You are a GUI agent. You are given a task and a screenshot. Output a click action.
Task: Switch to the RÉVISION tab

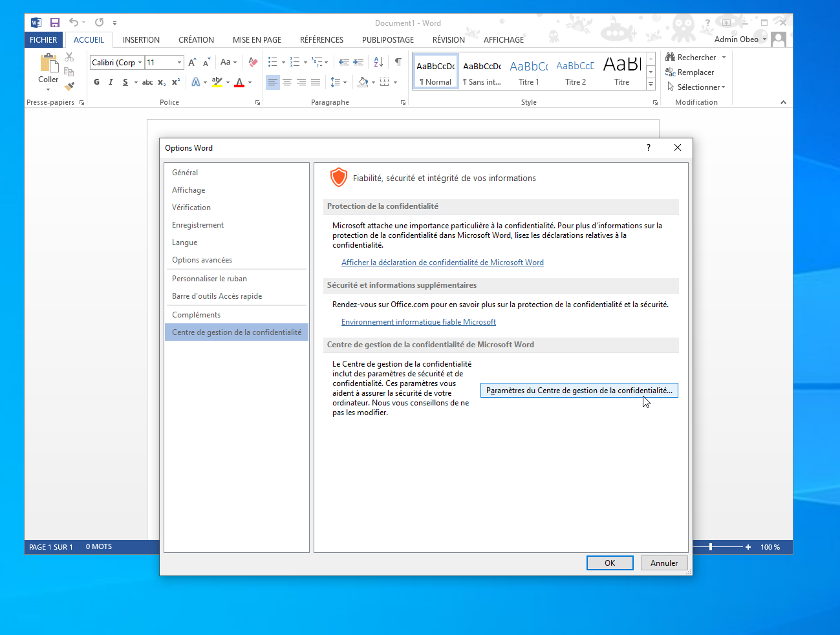click(x=448, y=40)
